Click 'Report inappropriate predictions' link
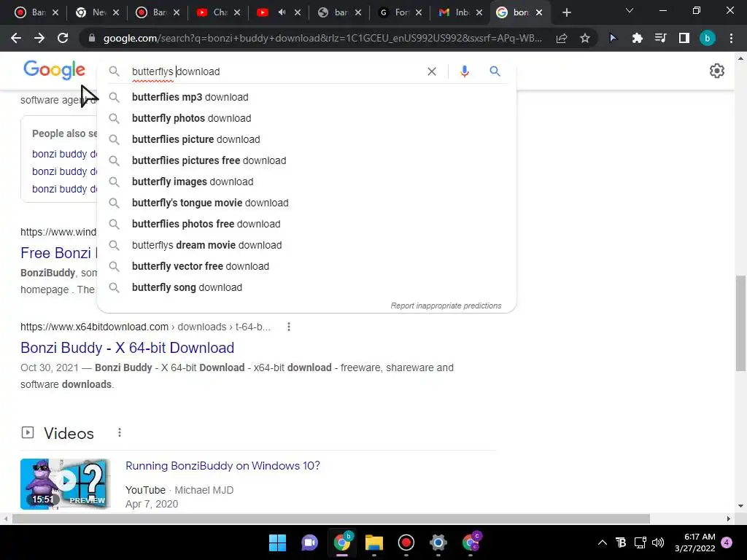747x560 pixels. (446, 306)
